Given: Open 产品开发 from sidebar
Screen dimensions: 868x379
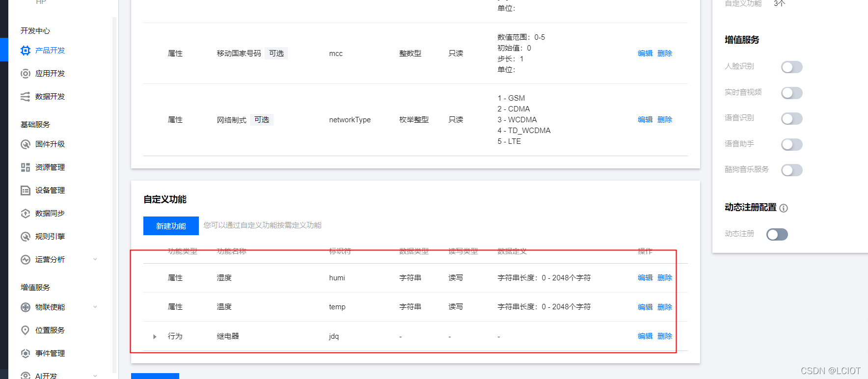Looking at the screenshot, I should click(50, 50).
